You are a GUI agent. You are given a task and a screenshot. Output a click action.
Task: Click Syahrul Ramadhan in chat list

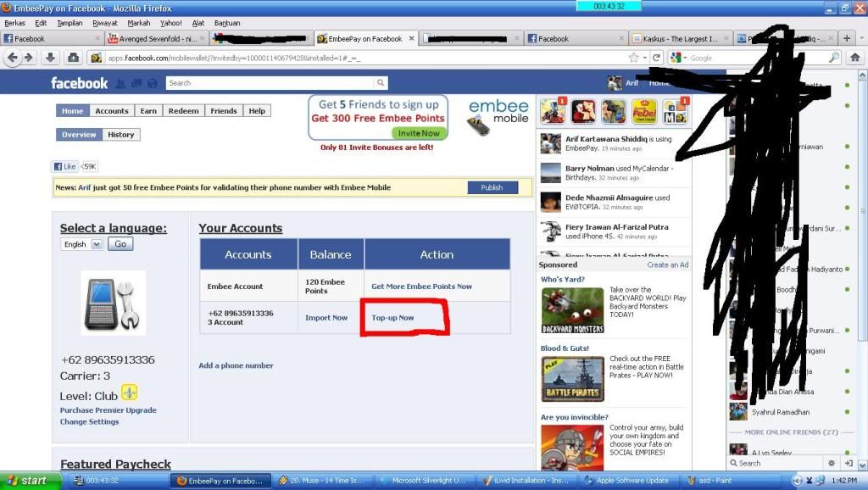point(780,413)
